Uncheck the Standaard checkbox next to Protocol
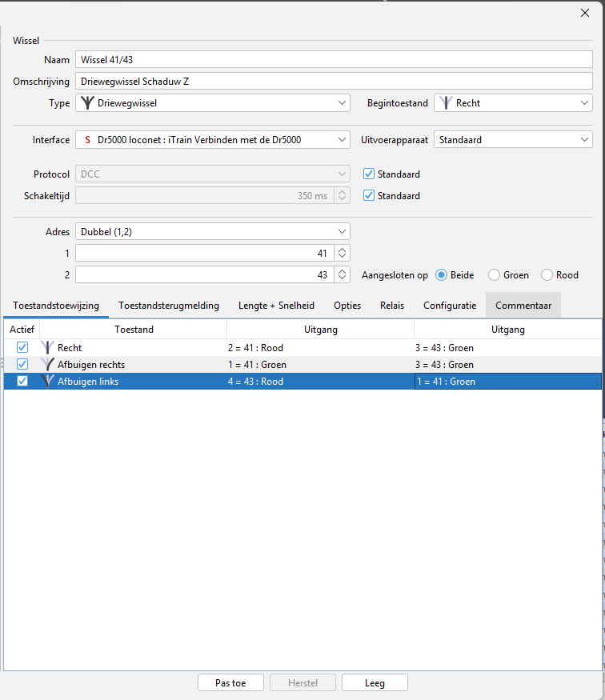The width and height of the screenshot is (605, 700). pos(368,174)
